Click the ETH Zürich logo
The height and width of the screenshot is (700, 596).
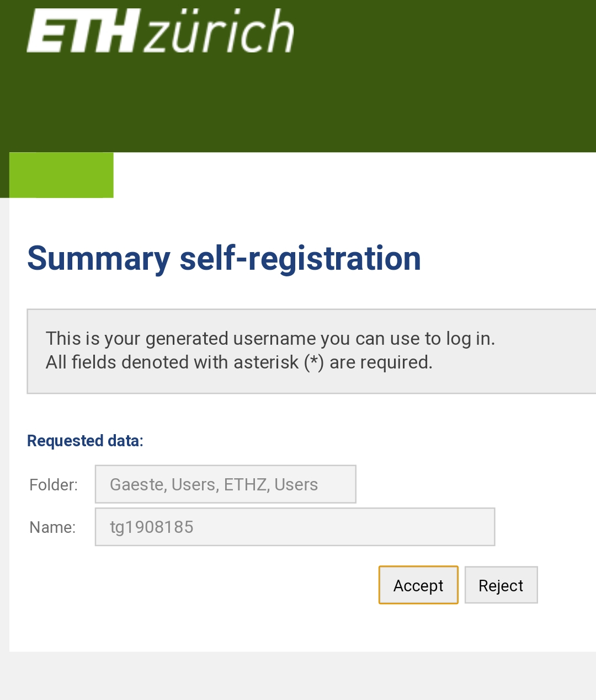click(160, 31)
